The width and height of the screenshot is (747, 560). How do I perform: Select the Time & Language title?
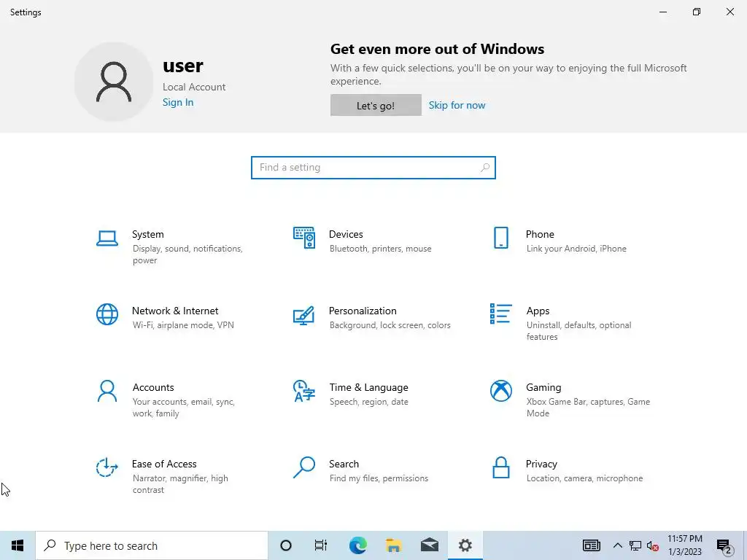pyautogui.click(x=368, y=388)
